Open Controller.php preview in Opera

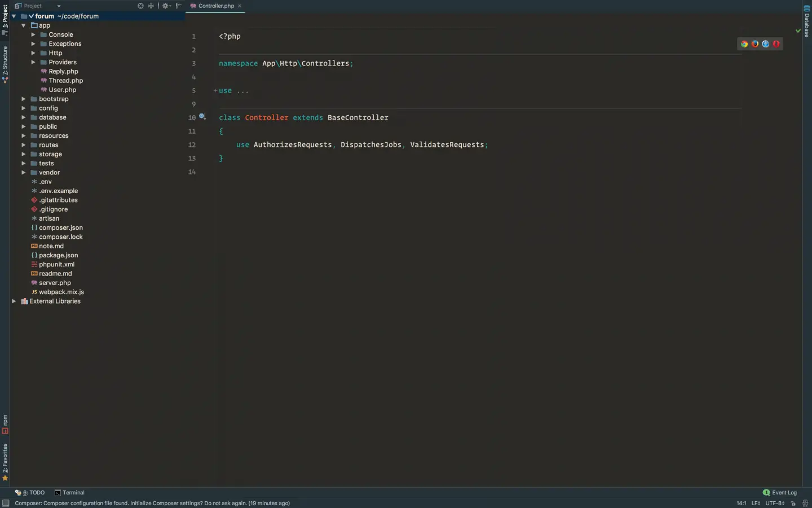776,44
